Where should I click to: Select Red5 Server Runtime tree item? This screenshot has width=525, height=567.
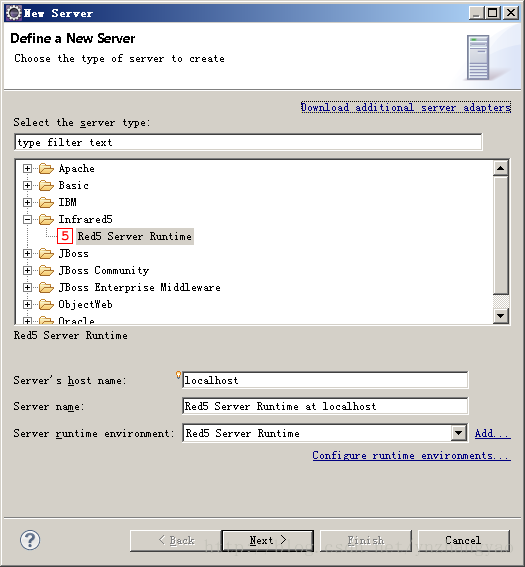coord(135,236)
